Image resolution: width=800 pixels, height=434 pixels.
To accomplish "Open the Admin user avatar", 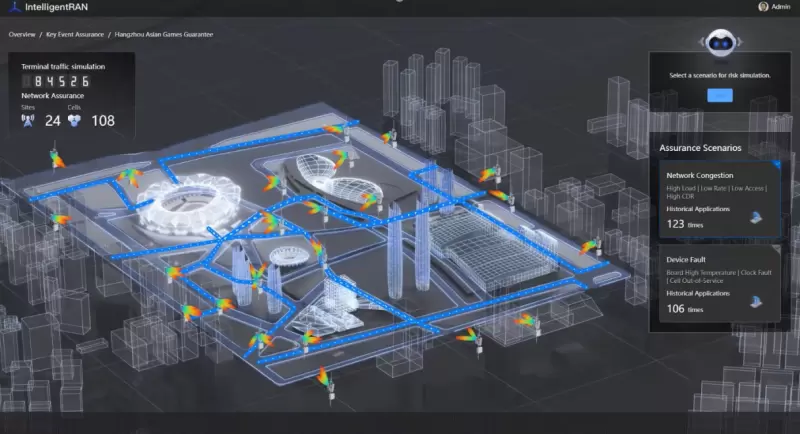I will pos(763,7).
